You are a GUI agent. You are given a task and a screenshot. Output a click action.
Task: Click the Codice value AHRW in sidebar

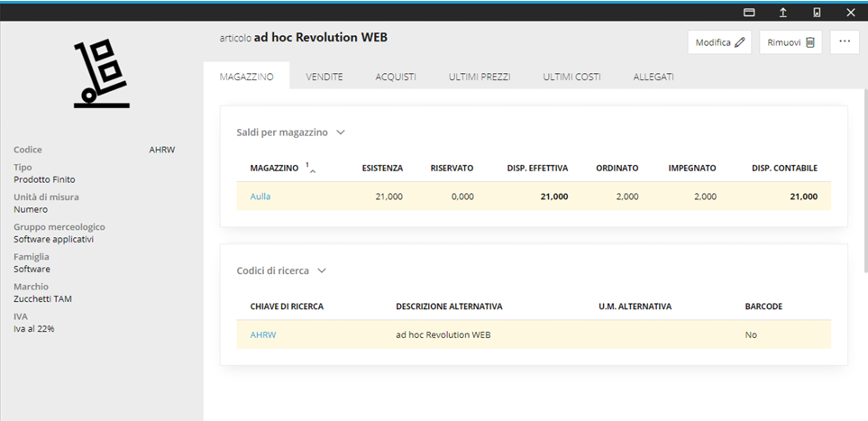(x=161, y=150)
